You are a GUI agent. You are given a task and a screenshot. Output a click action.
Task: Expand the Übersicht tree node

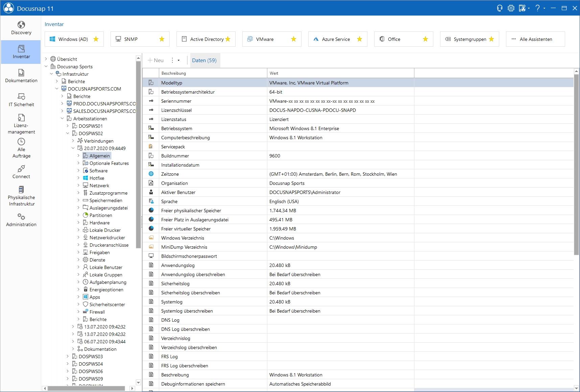tap(46, 59)
